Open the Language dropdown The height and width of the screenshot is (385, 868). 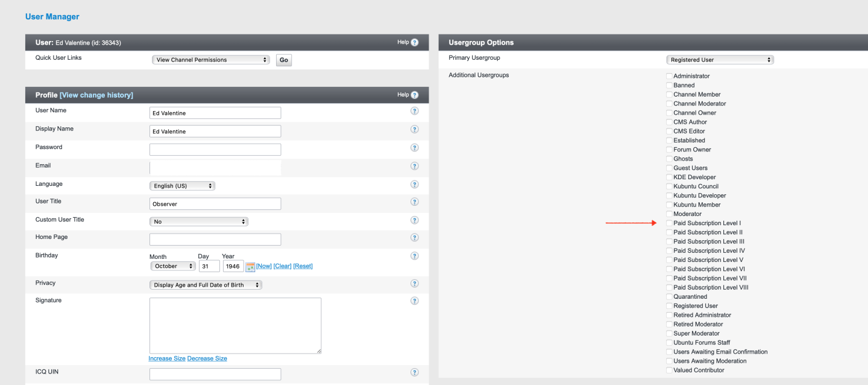click(182, 186)
